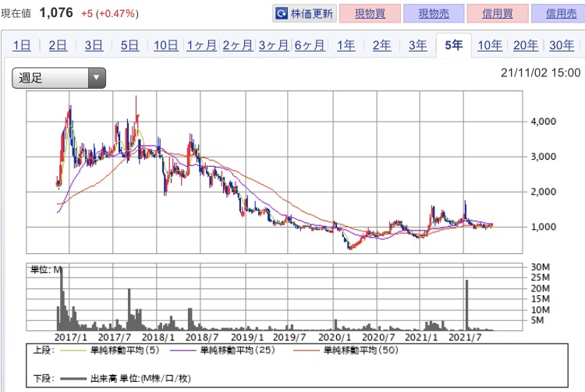Viewport: 585px width, 392px height.
Task: Click the price change +5 (+0.47%)
Action: click(110, 14)
